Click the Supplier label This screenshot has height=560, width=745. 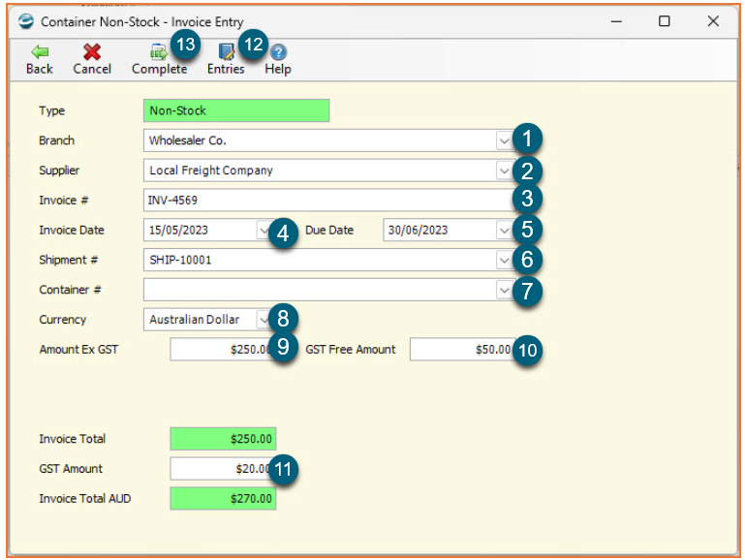59,171
